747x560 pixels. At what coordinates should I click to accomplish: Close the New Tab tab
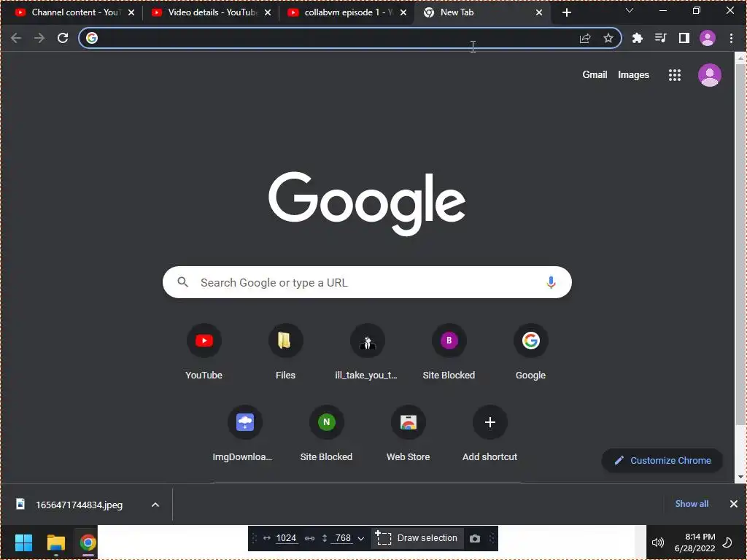coord(539,12)
